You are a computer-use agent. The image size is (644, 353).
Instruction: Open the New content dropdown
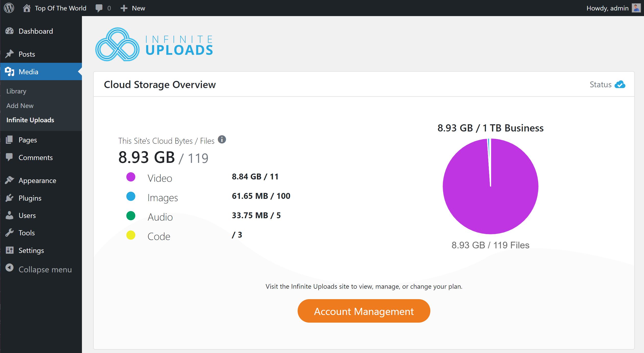pos(133,8)
